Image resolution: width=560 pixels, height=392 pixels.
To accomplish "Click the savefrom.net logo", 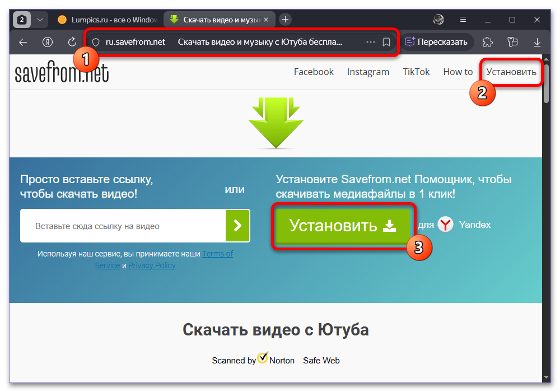I will coord(62,72).
